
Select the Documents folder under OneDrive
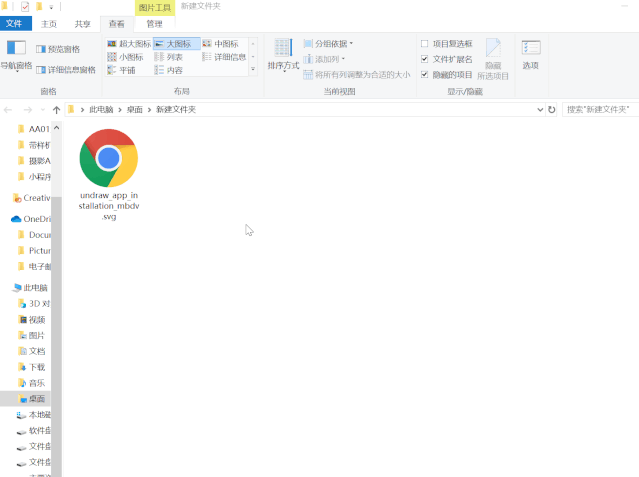pyautogui.click(x=34, y=235)
